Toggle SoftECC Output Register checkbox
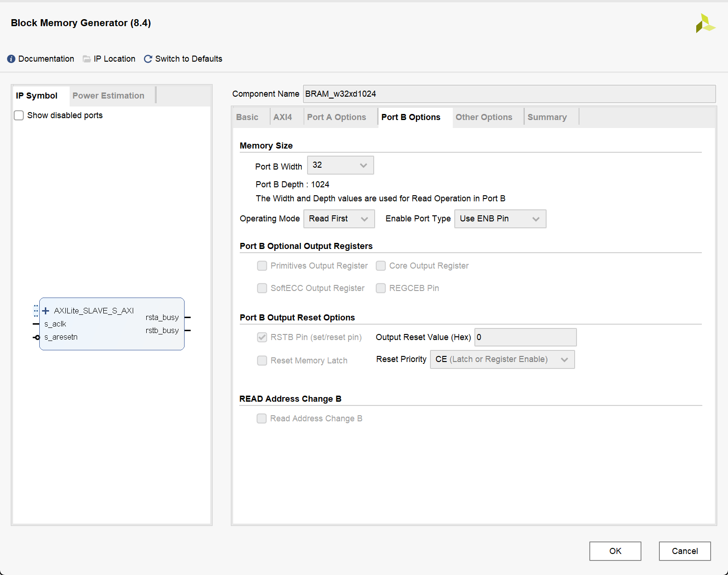 pos(262,288)
